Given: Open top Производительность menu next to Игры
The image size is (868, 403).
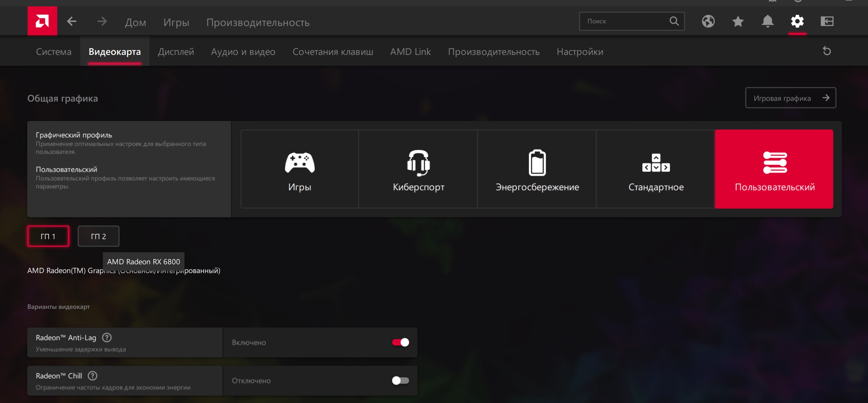Looking at the screenshot, I should [x=258, y=22].
